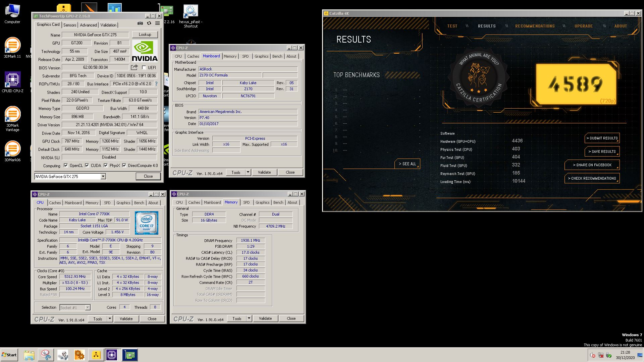Click the muted volume tray icon

[593, 355]
